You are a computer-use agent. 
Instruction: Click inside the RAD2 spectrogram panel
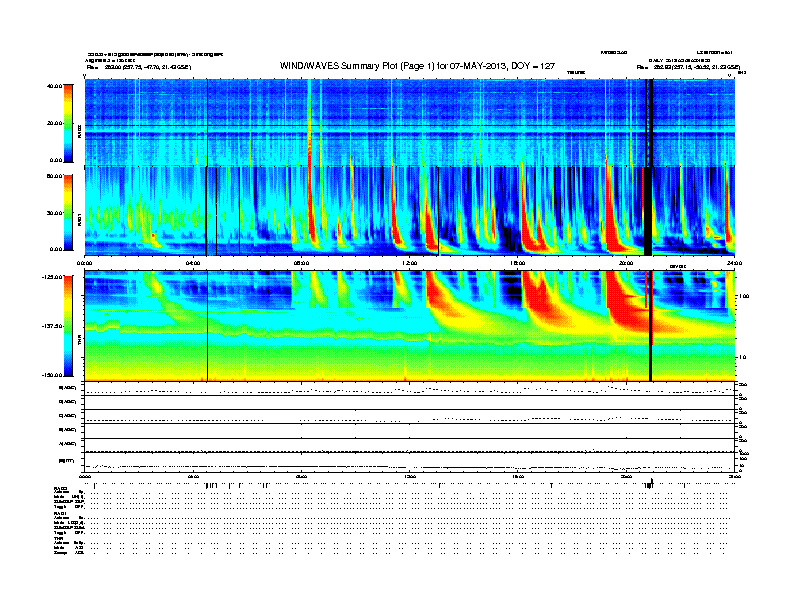tap(409, 122)
